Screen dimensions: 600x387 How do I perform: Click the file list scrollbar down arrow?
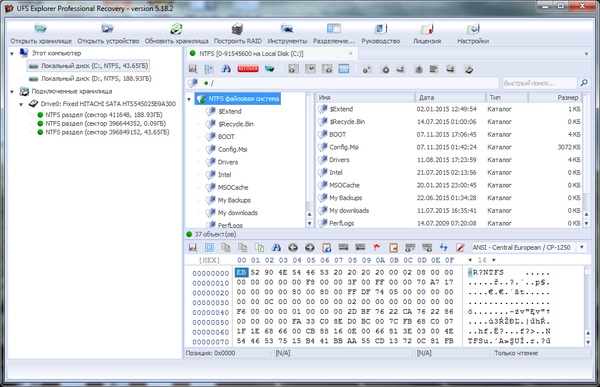pyautogui.click(x=586, y=223)
